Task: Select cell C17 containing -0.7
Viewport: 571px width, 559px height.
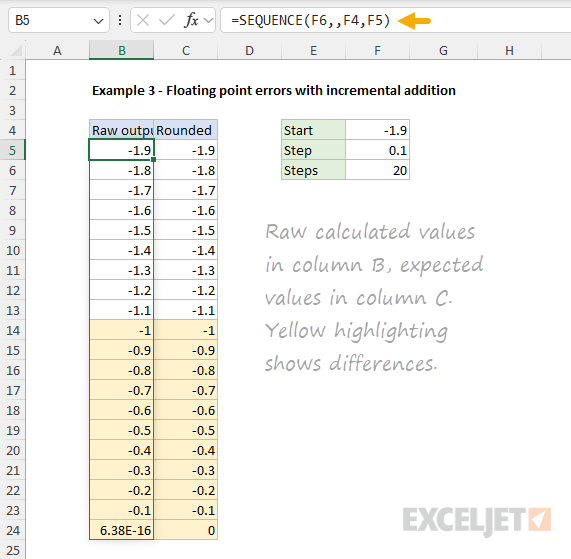Action: pos(186,390)
